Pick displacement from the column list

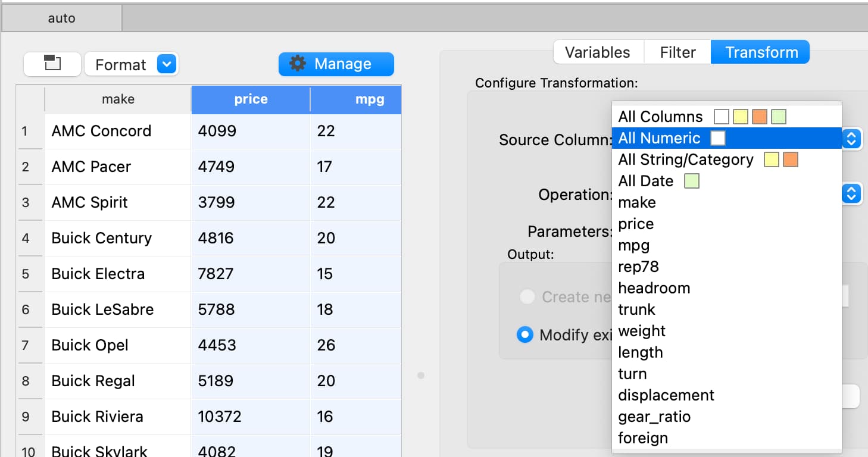(x=666, y=395)
